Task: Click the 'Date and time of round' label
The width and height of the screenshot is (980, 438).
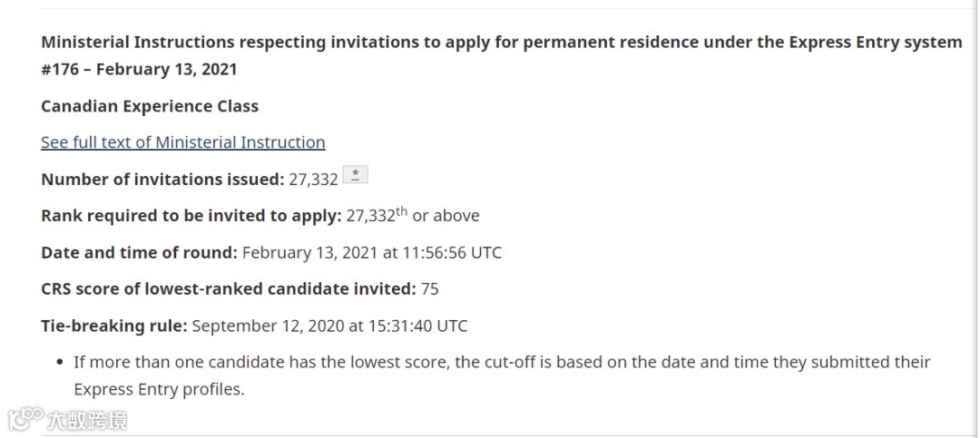Action: (140, 252)
